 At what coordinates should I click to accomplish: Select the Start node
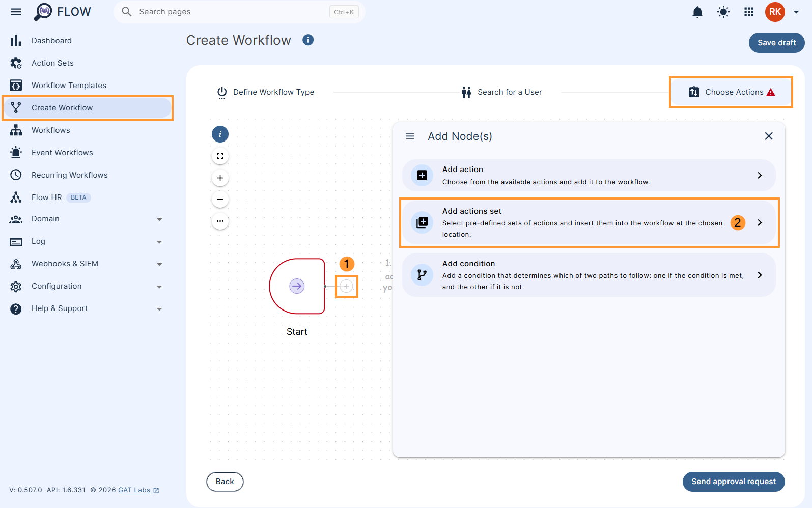pos(297,286)
